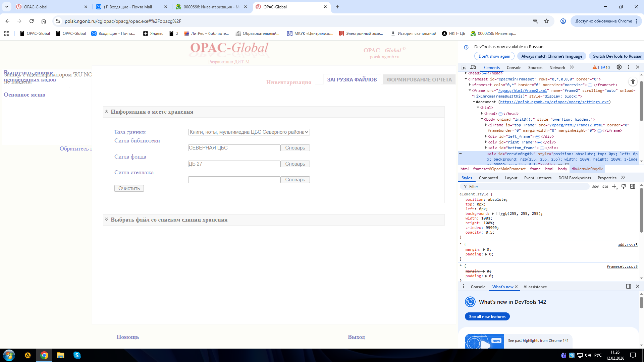Switch to the Computed tab
This screenshot has width=644, height=362.
tap(488, 178)
